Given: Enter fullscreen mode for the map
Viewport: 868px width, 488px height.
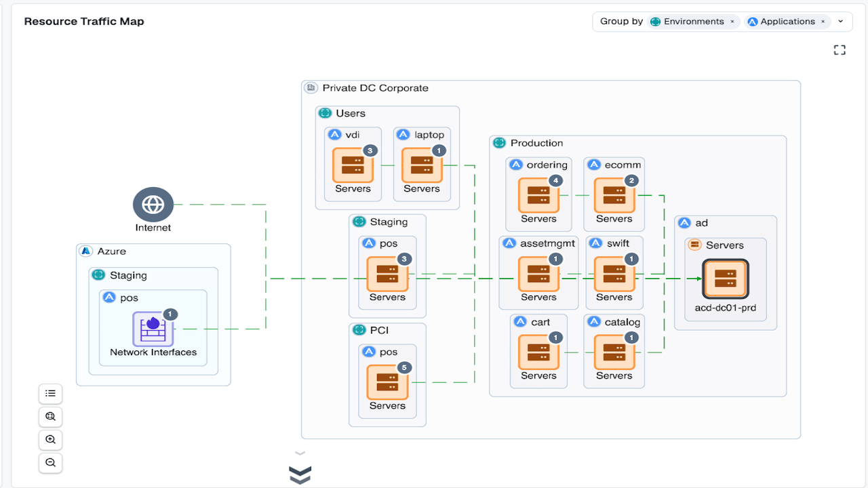Looking at the screenshot, I should tap(840, 49).
